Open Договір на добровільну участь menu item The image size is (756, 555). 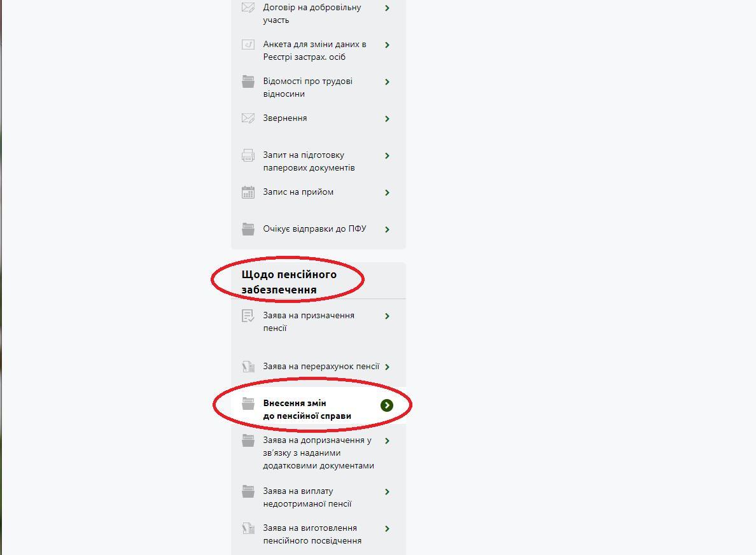tap(312, 13)
